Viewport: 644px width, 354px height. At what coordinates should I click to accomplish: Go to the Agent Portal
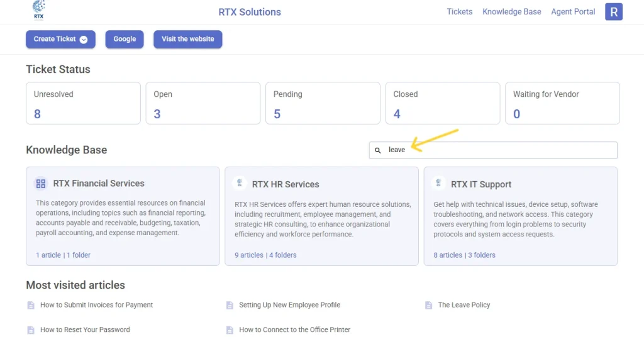point(573,12)
